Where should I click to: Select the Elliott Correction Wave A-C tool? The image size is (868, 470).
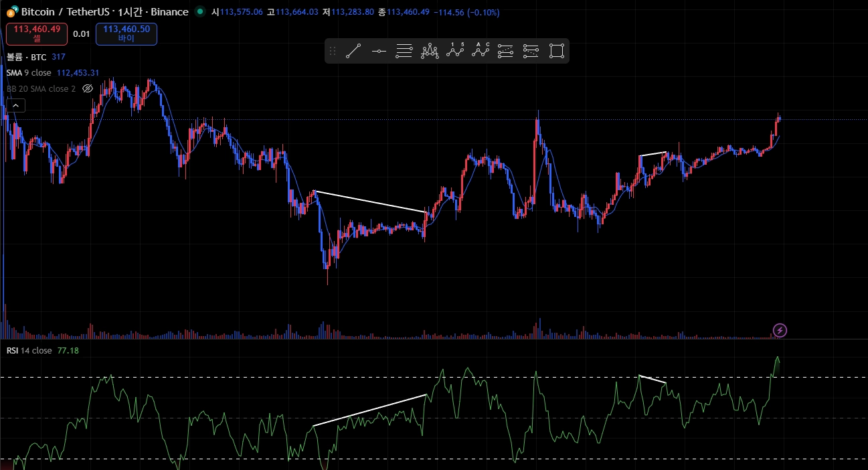481,51
